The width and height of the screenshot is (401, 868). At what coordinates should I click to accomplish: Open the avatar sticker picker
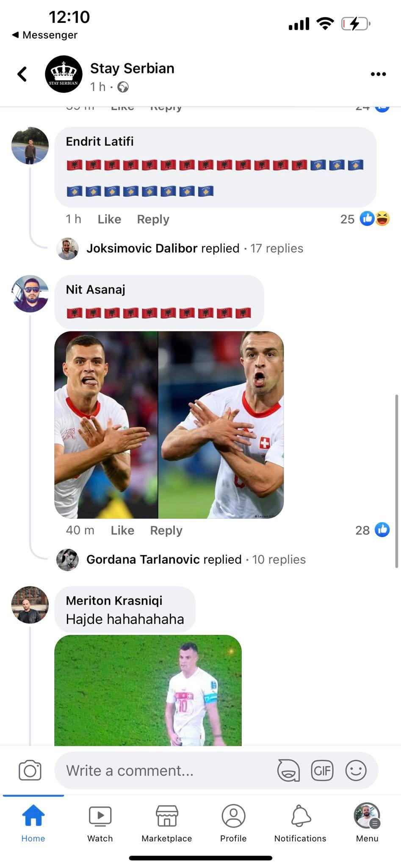[x=288, y=770]
